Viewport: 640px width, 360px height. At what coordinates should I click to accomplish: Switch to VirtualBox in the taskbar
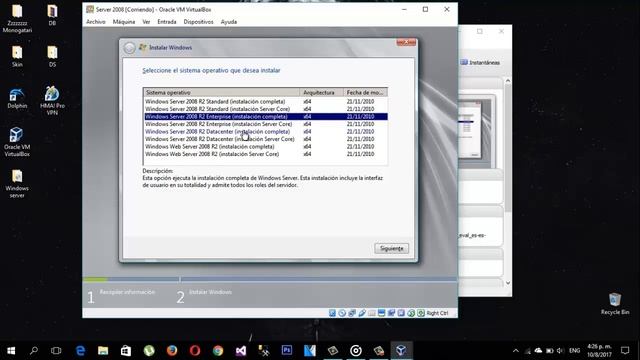tap(401, 351)
